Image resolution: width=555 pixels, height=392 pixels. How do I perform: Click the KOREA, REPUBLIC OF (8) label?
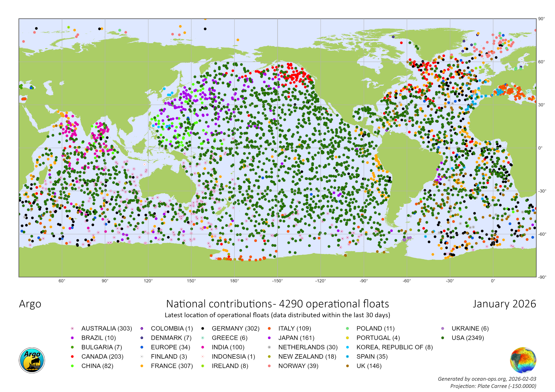point(395,347)
